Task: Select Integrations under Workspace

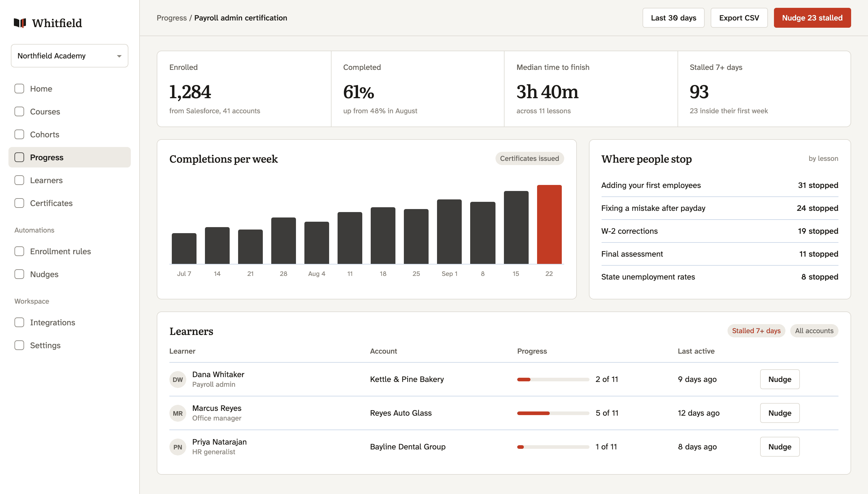Action: (70, 322)
